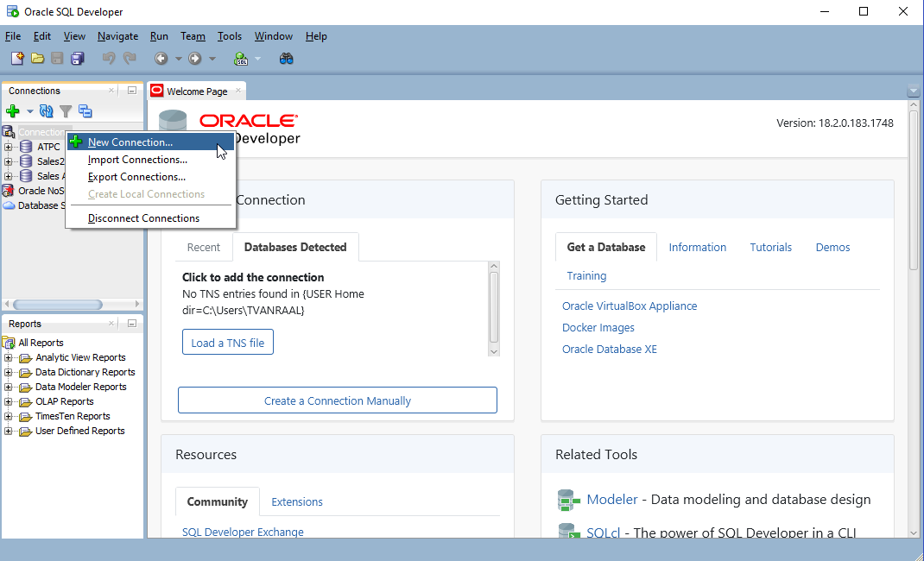Click the Undo toolbar icon

[109, 59]
